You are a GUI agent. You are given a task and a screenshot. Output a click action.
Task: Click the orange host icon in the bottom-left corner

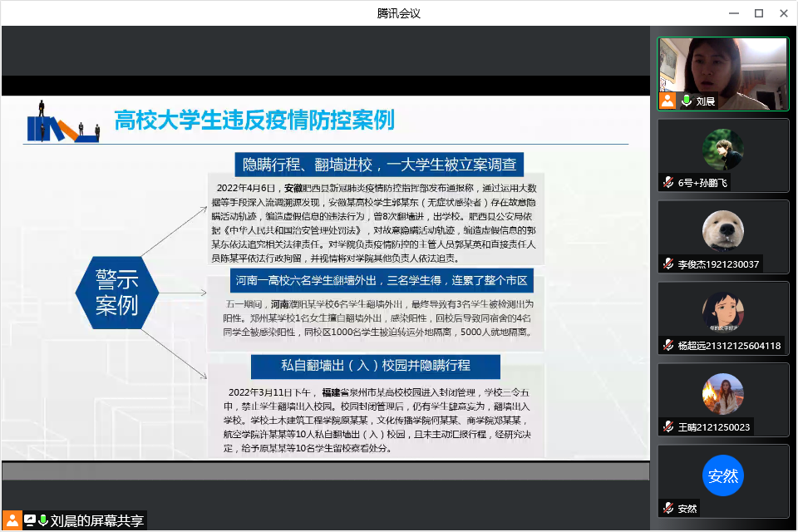click(12, 520)
